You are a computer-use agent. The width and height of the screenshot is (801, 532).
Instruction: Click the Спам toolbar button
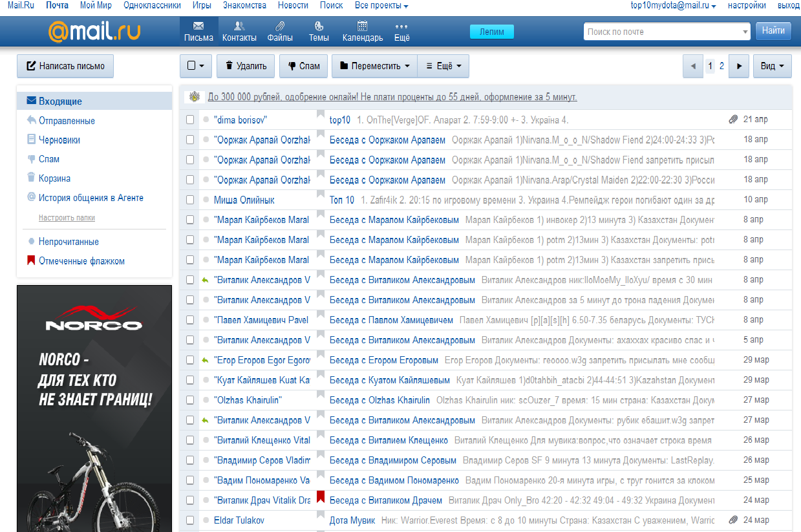tap(304, 66)
